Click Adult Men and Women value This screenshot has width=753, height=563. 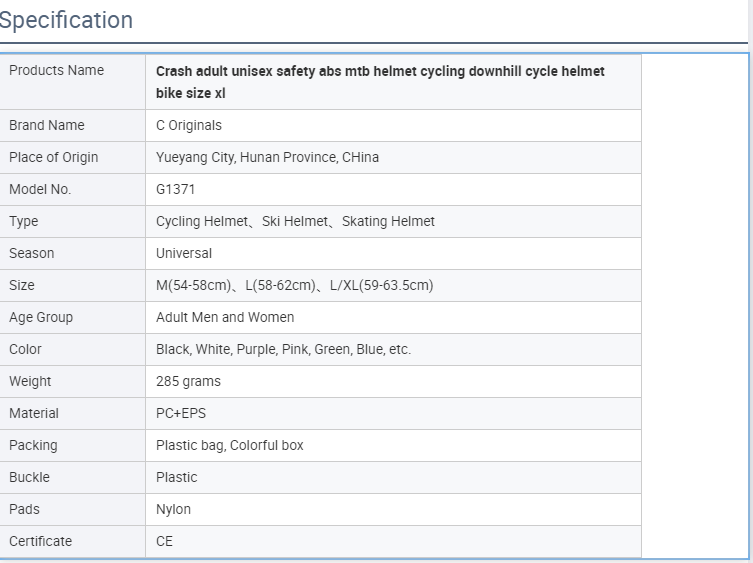(225, 318)
